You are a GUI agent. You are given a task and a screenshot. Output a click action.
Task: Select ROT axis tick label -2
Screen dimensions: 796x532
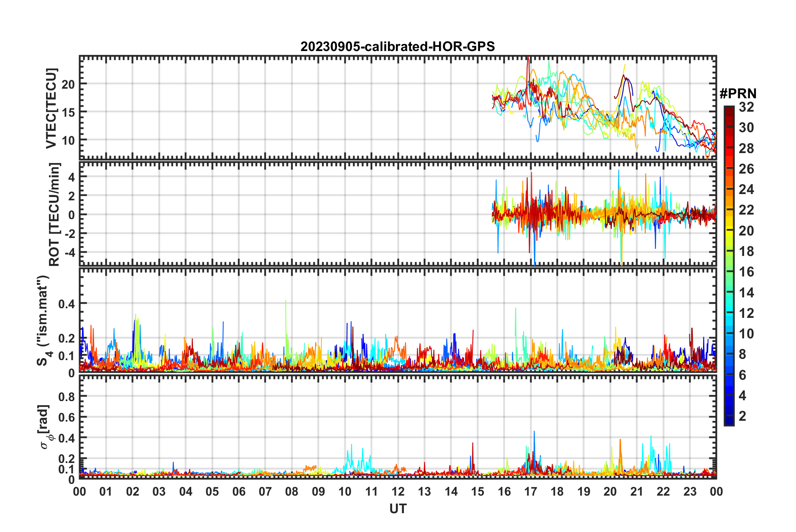(x=70, y=234)
